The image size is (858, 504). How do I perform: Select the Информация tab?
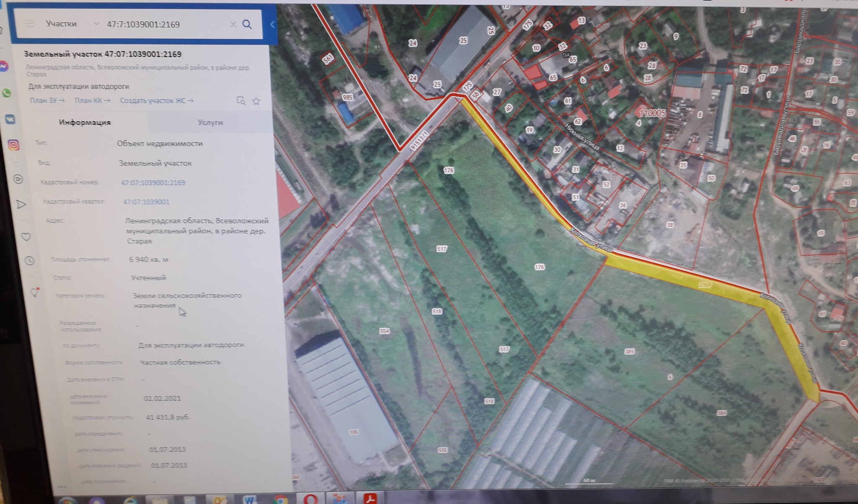click(x=85, y=122)
